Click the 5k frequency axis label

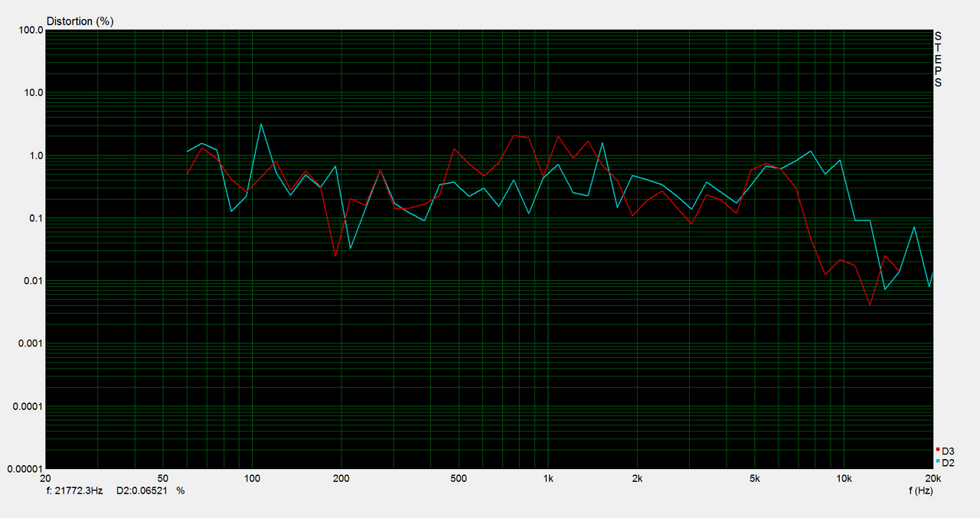(755, 479)
